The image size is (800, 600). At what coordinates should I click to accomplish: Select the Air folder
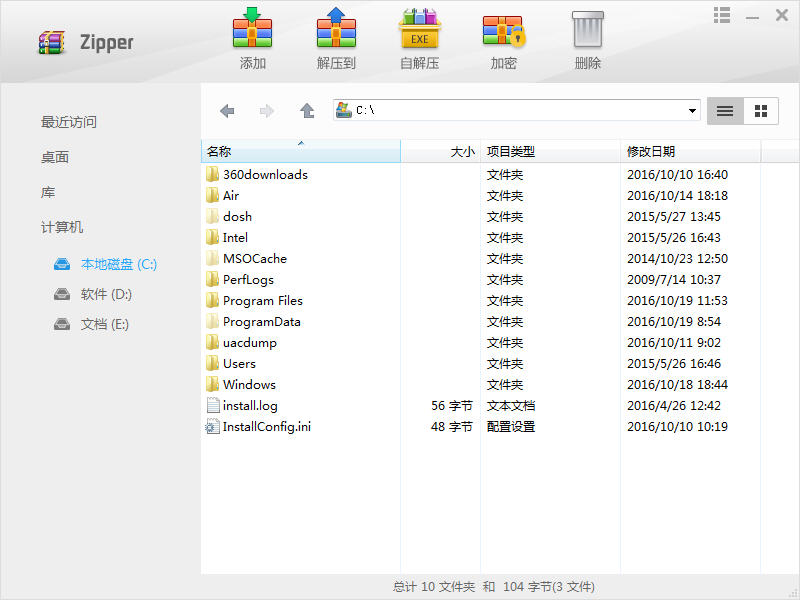(231, 195)
